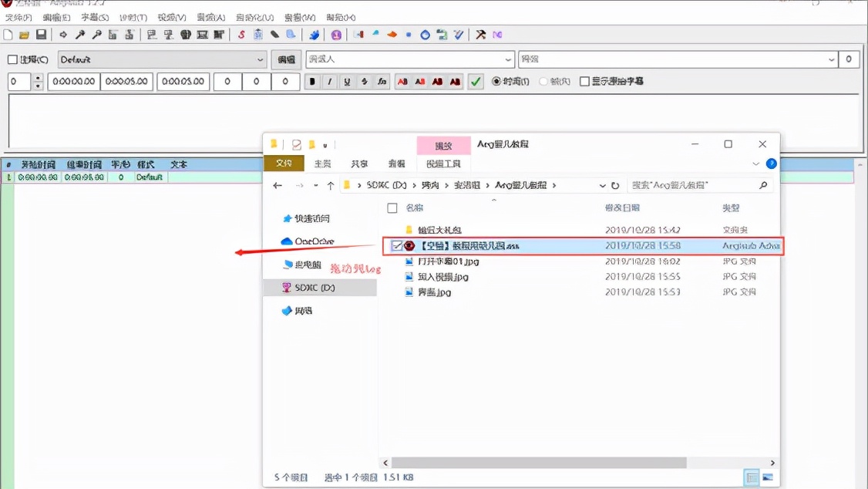Go back in the Explorer window
This screenshot has width=868, height=489.
tap(278, 186)
